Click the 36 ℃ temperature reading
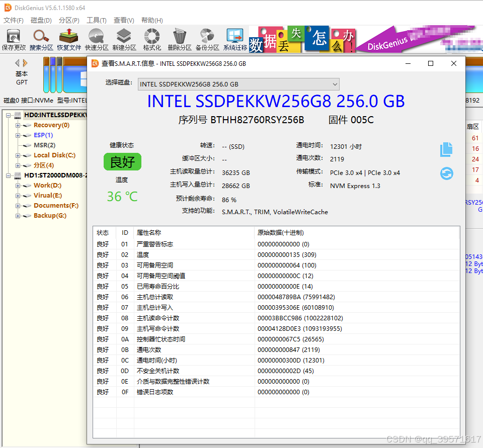 pos(122,197)
